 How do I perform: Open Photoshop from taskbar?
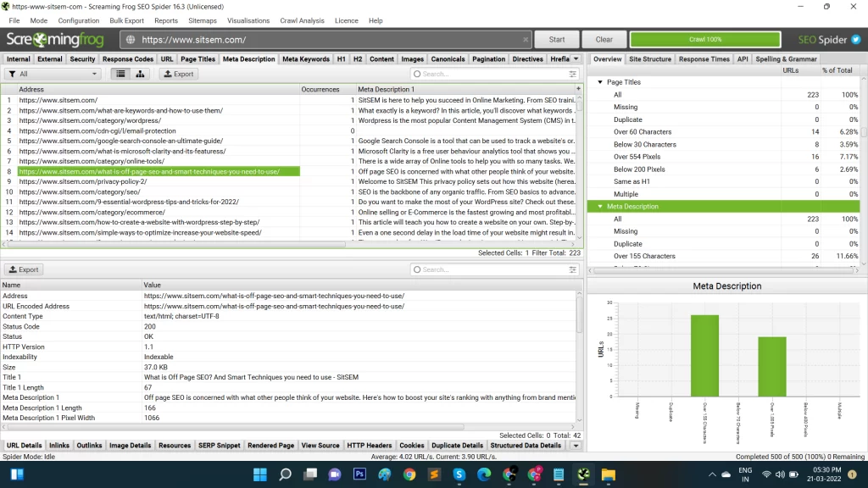click(x=359, y=474)
